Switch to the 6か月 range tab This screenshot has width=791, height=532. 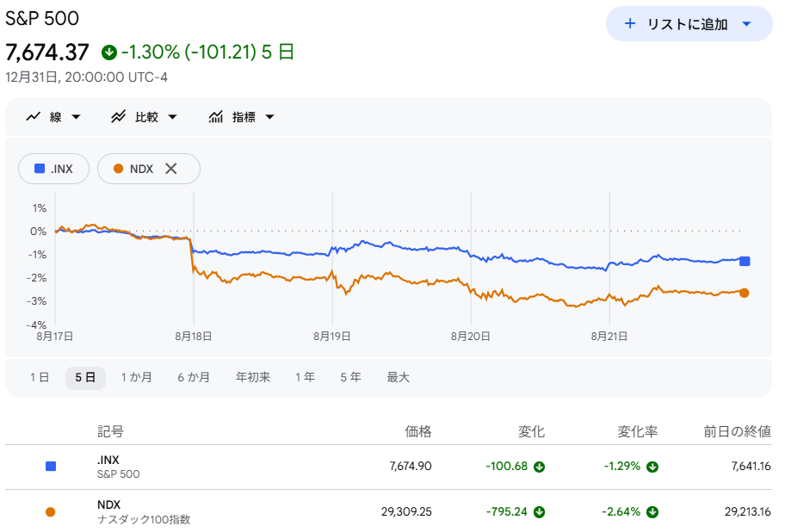point(193,378)
